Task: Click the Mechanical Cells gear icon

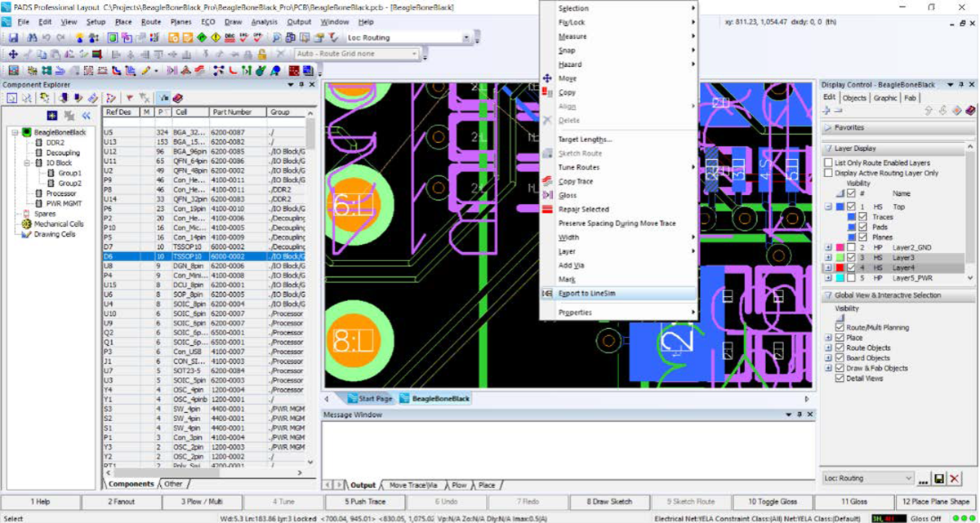Action: click(x=27, y=224)
